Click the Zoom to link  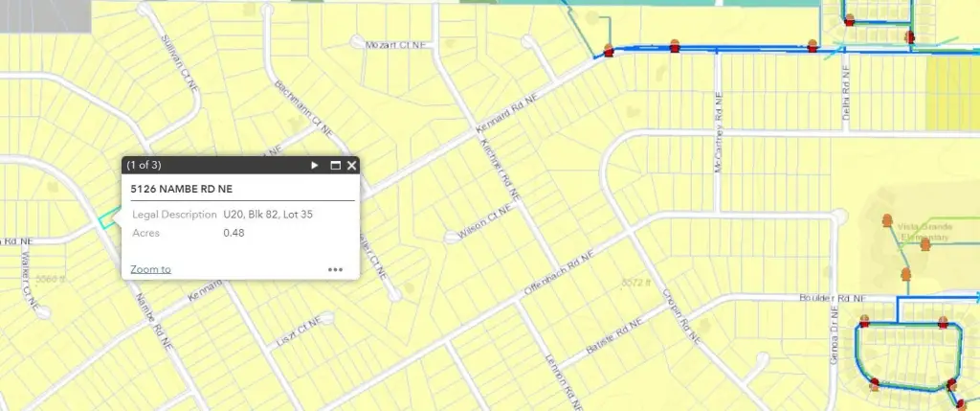click(x=150, y=269)
